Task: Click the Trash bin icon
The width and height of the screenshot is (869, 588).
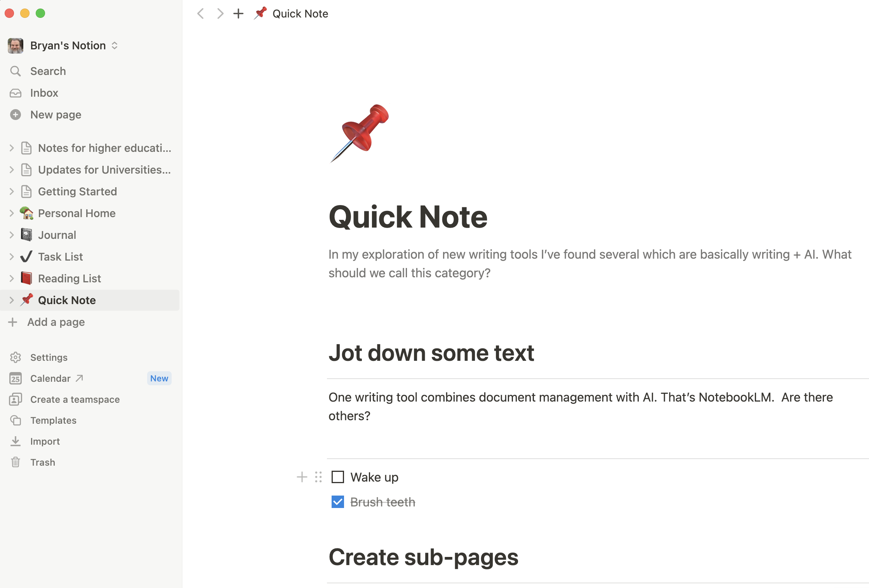Action: [16, 462]
